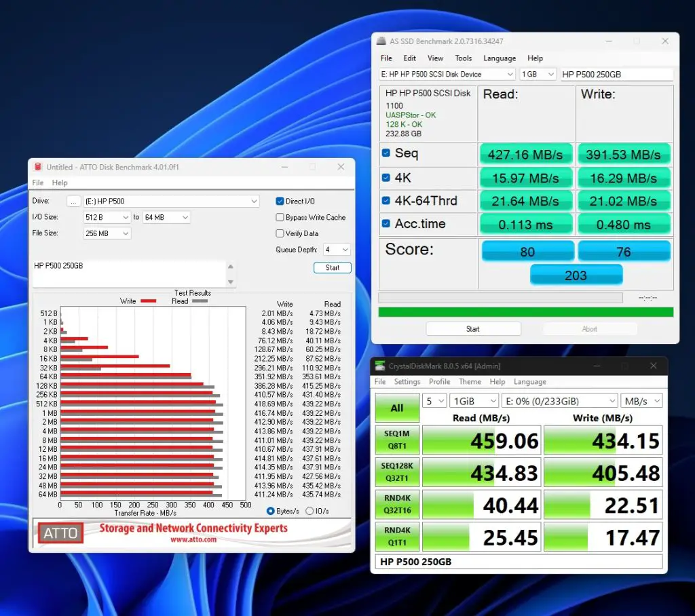Viewport: 695px width, 616px height.
Task: Click the ATTO logo in banner
Action: (60, 533)
